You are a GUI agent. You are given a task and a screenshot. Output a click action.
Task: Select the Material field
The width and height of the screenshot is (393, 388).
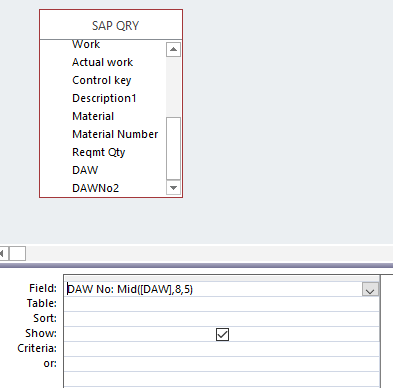[x=93, y=116]
